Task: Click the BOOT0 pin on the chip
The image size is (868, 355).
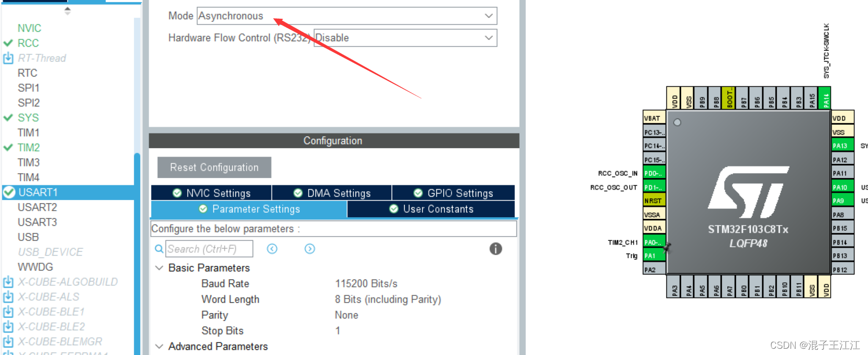Action: pos(729,98)
